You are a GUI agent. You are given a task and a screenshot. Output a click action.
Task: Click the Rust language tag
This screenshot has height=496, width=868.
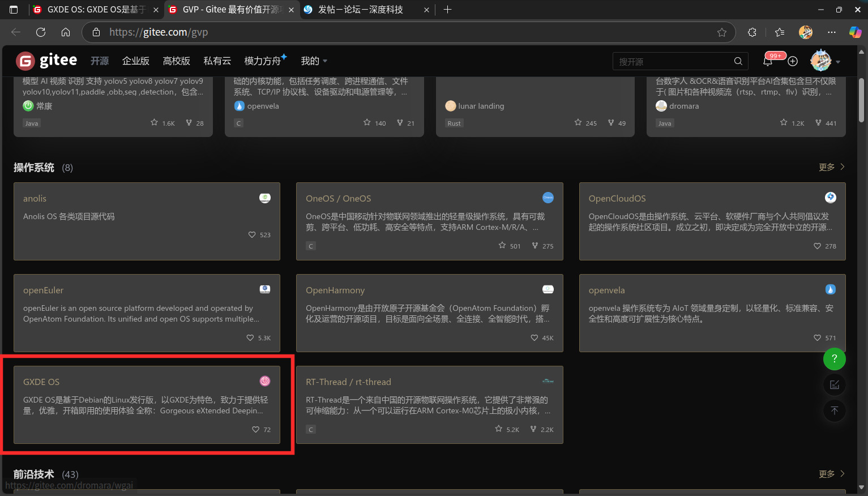(x=454, y=123)
